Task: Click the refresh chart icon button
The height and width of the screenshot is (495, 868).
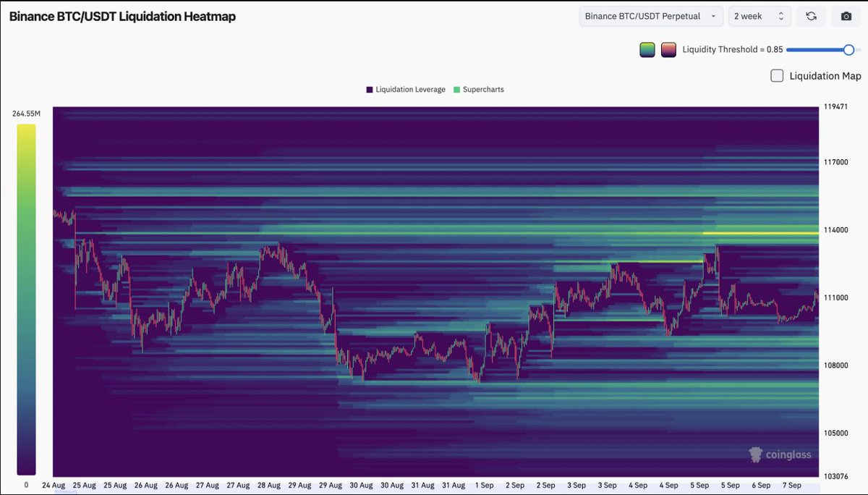Action: coord(811,16)
